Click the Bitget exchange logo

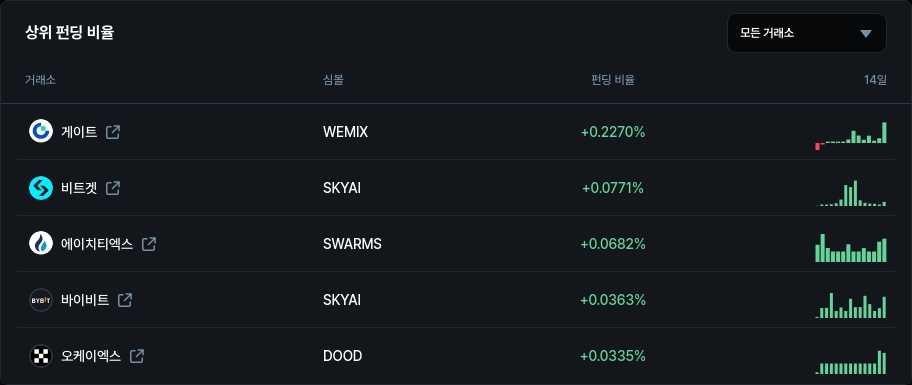click(x=41, y=188)
